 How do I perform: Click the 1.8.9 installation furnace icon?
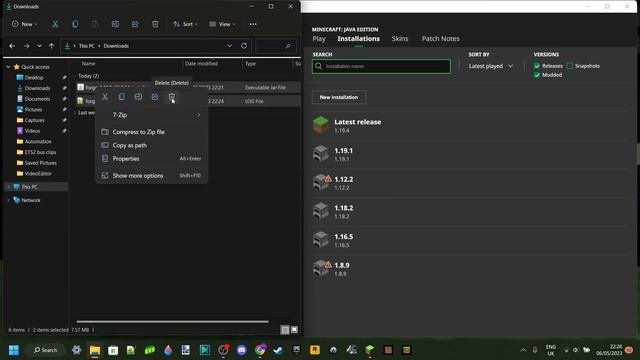pyautogui.click(x=321, y=268)
